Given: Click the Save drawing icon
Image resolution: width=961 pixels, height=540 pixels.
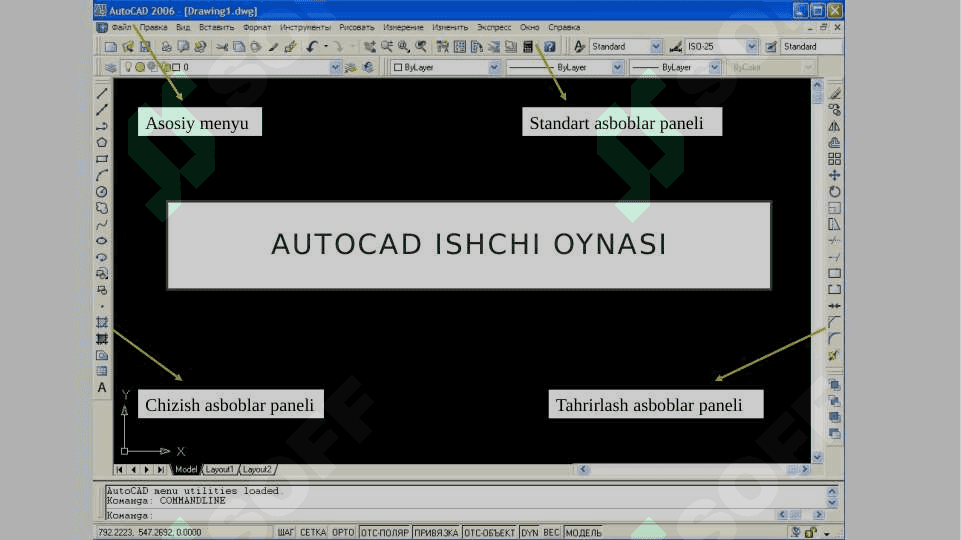Looking at the screenshot, I should pos(145,47).
